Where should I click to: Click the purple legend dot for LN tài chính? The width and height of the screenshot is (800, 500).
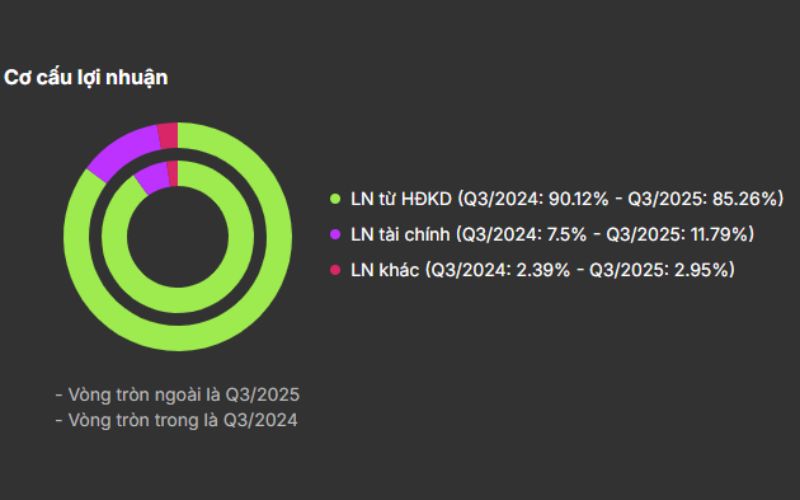[336, 235]
